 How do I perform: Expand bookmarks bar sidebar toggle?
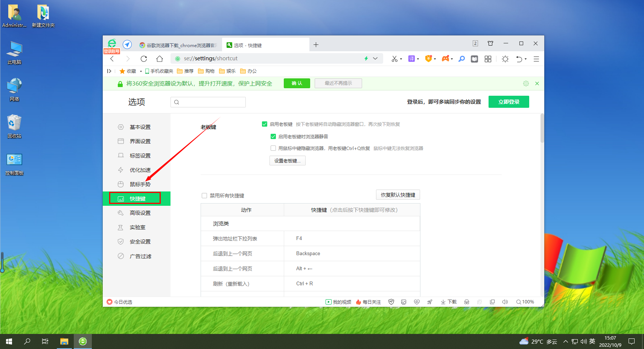(x=109, y=71)
